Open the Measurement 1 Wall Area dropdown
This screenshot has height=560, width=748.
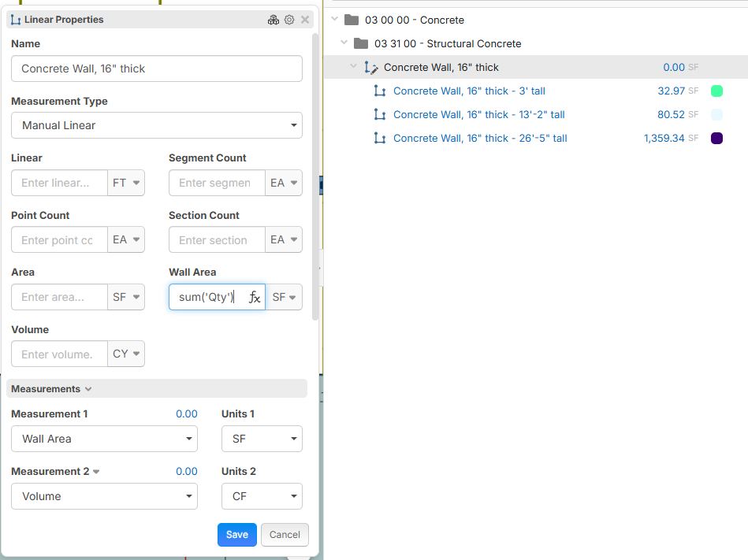104,439
